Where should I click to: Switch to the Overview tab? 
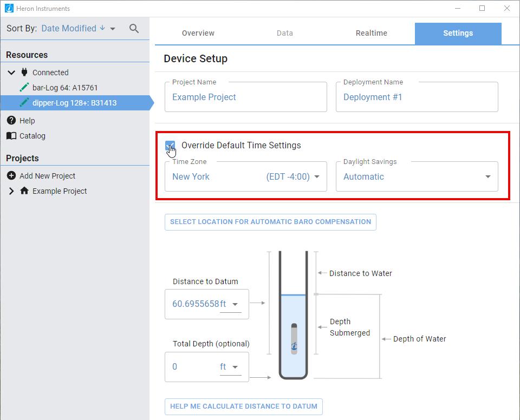coord(198,33)
